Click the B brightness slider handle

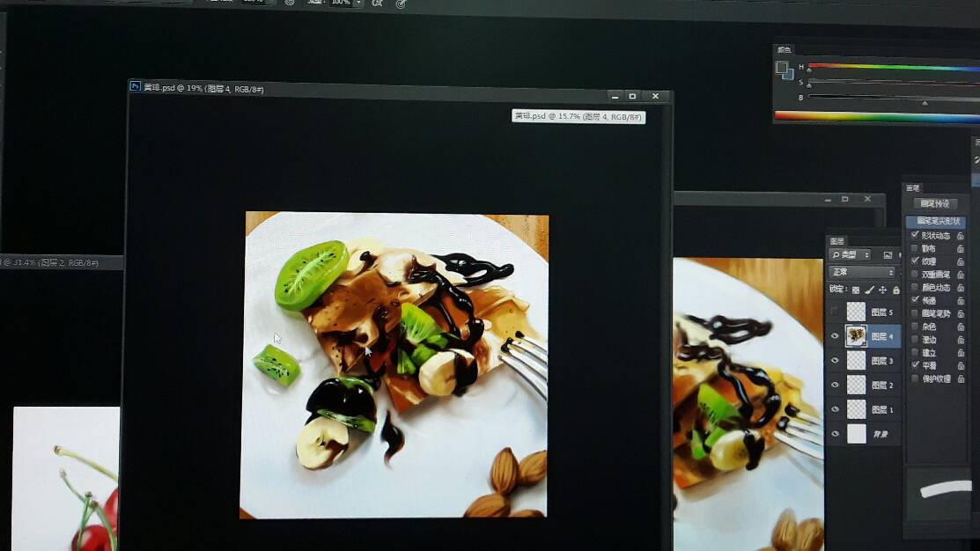(925, 102)
